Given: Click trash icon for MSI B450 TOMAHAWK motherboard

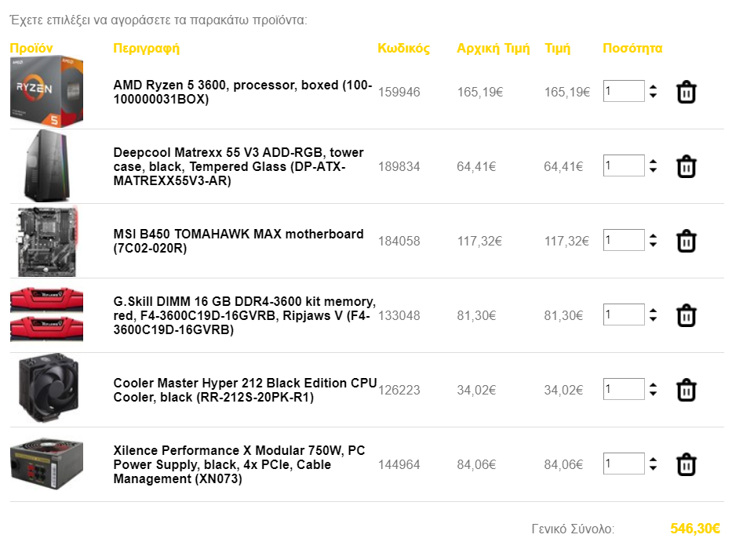Looking at the screenshot, I should point(686,241).
